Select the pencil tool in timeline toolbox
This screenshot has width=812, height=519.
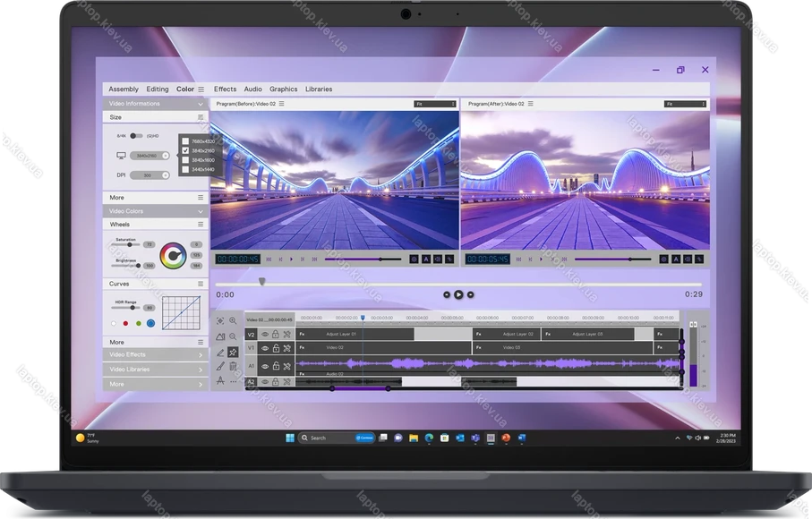click(220, 353)
